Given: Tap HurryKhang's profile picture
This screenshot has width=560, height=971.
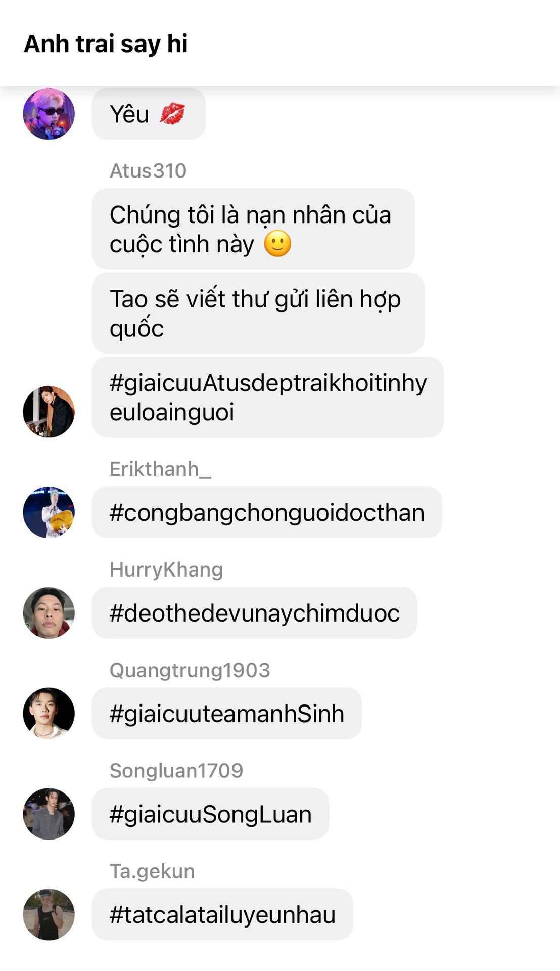Looking at the screenshot, I should pyautogui.click(x=49, y=613).
